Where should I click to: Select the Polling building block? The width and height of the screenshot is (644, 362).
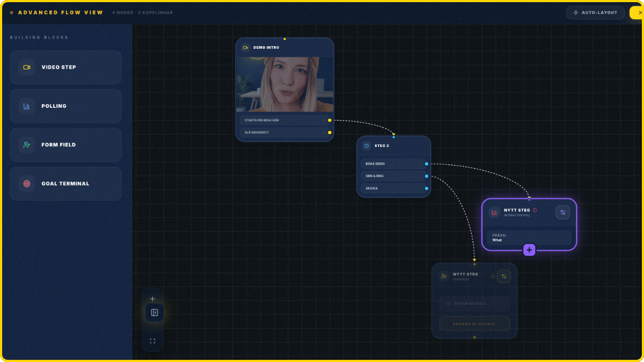[x=65, y=106]
